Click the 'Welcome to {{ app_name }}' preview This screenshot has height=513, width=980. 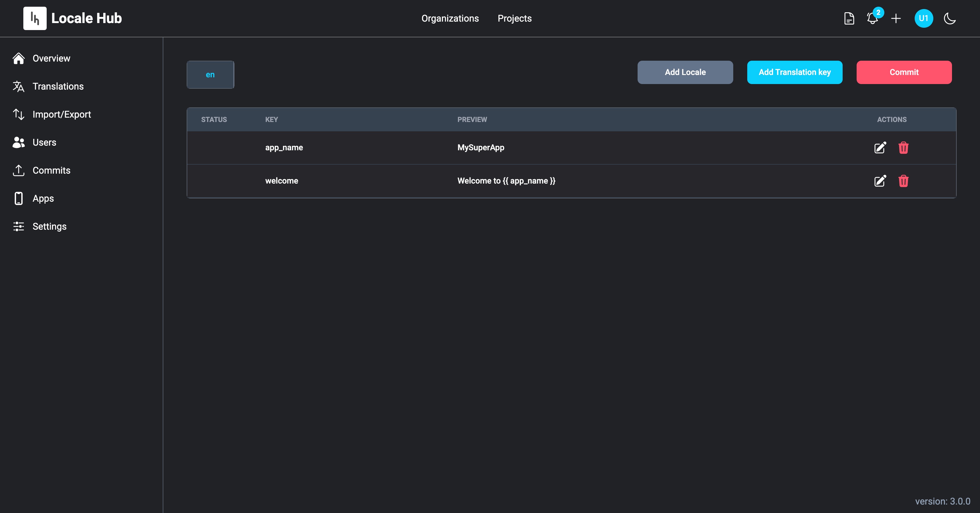pos(506,181)
